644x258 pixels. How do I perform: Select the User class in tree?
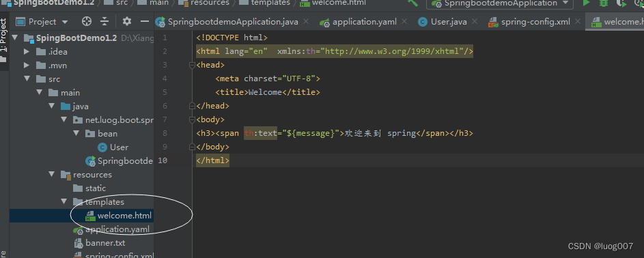pyautogui.click(x=119, y=147)
